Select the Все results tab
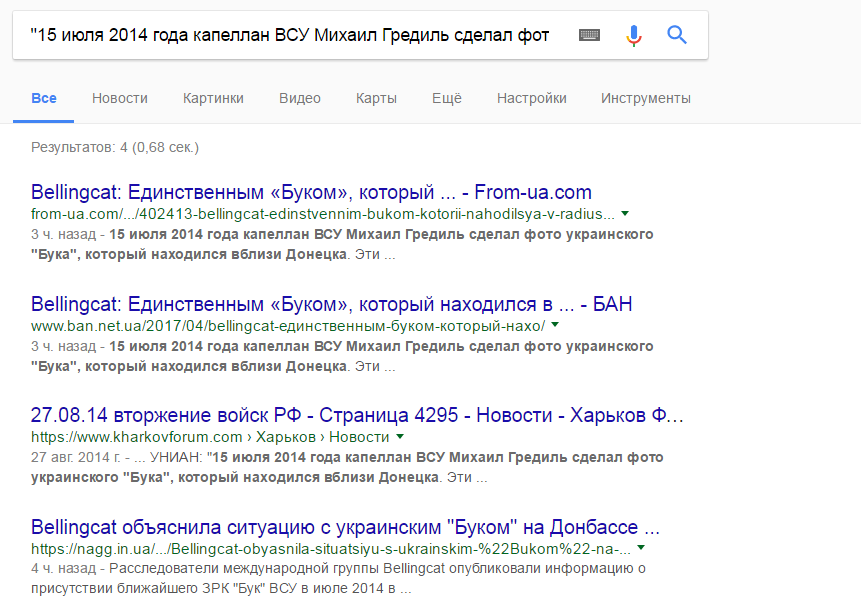This screenshot has width=861, height=608. point(44,98)
